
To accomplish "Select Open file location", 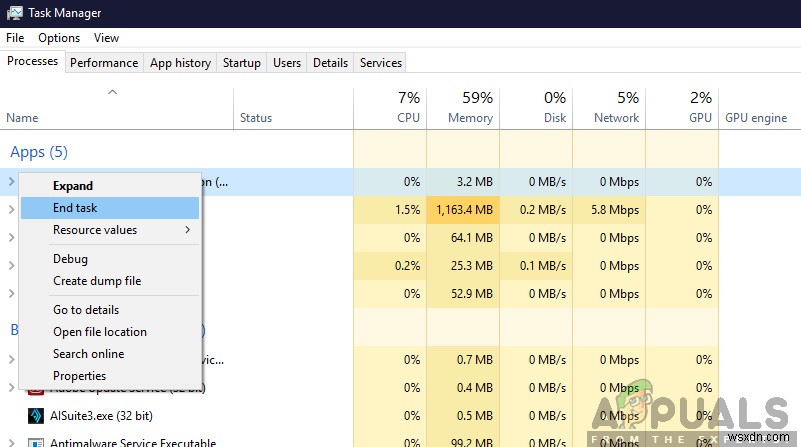I will [x=110, y=332].
